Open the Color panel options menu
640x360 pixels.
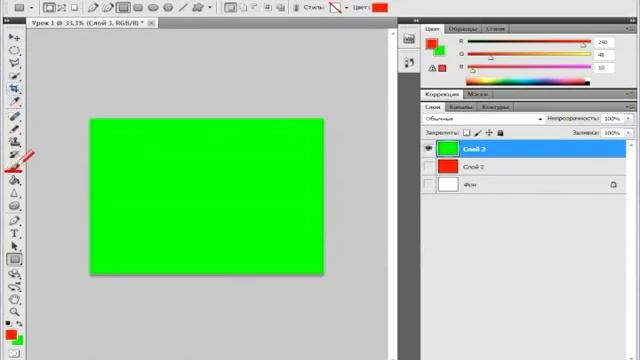tap(630, 29)
